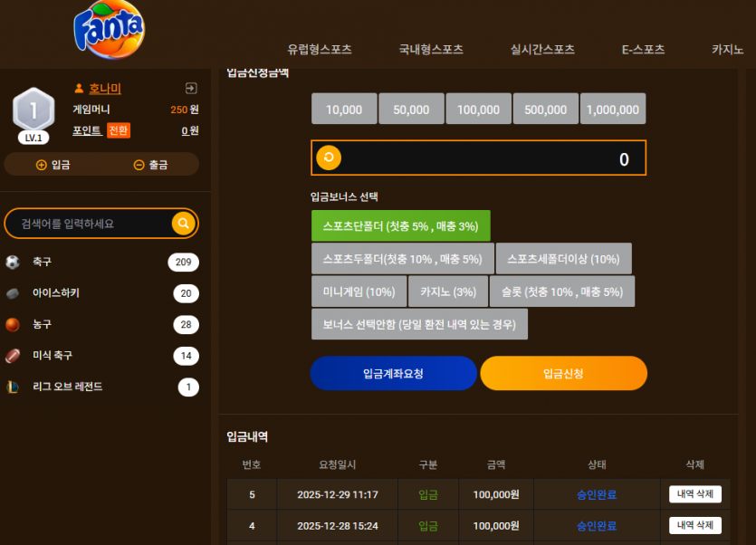This screenshot has height=545, width=756.
Task: Select 미니게임 (10%) bonus option
Action: pyautogui.click(x=359, y=292)
